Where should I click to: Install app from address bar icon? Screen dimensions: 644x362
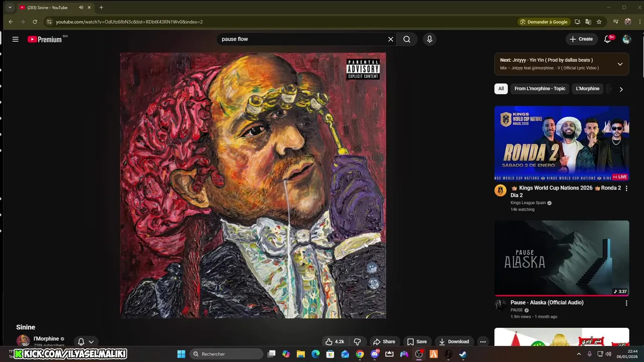(x=578, y=22)
